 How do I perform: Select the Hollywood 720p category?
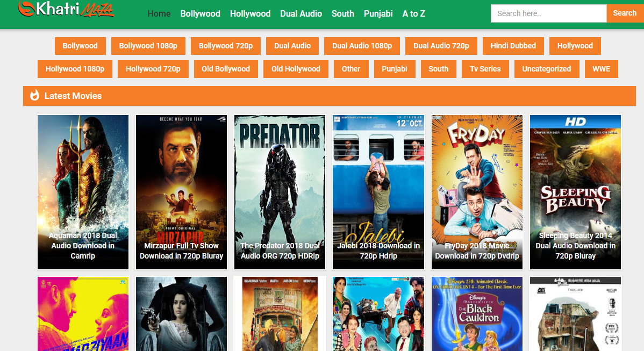tap(153, 69)
